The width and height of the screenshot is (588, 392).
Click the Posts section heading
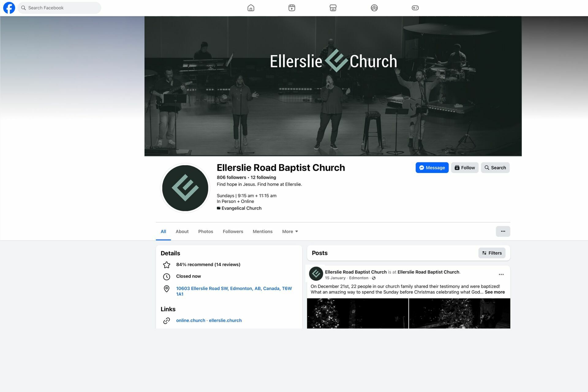[x=319, y=253]
